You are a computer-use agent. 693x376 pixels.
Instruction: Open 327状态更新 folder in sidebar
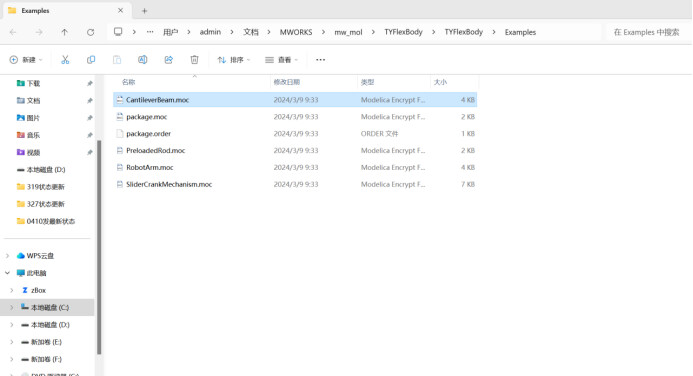45,204
